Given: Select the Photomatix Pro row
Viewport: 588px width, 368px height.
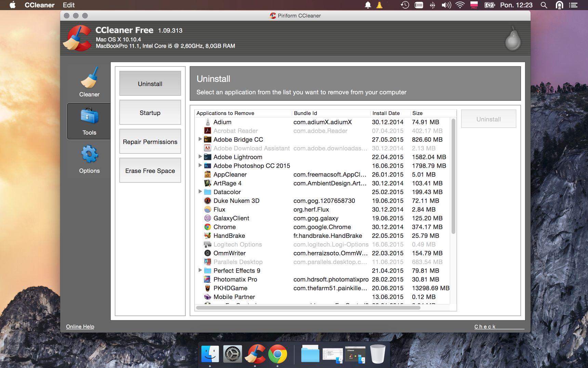Looking at the screenshot, I should click(322, 279).
